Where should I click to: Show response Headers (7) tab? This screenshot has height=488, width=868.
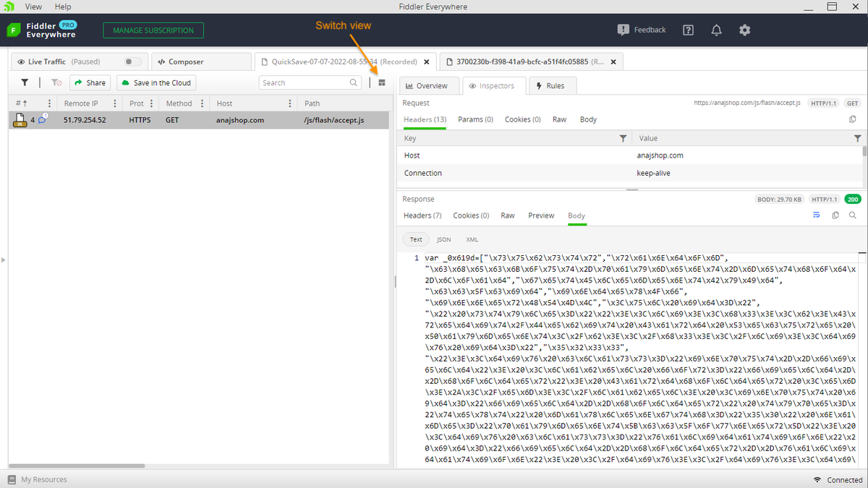pos(422,215)
